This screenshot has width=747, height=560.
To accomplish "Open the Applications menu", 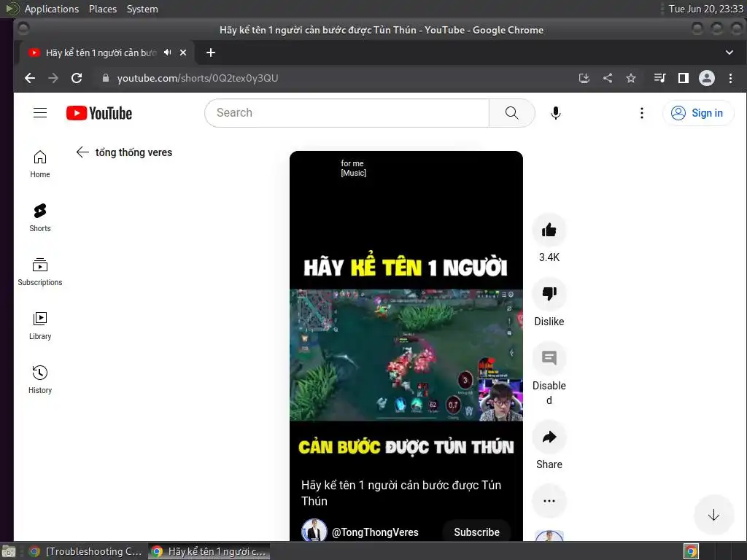I will click(x=52, y=9).
